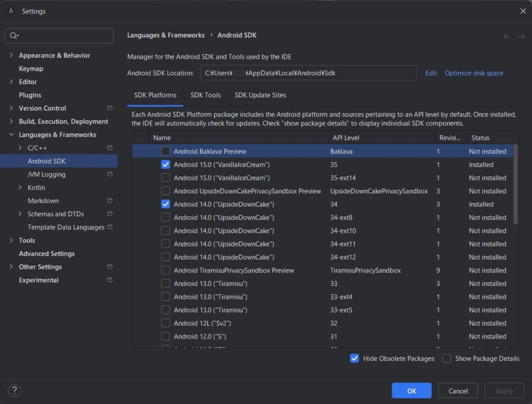Expand the Editor settings section

point(11,82)
